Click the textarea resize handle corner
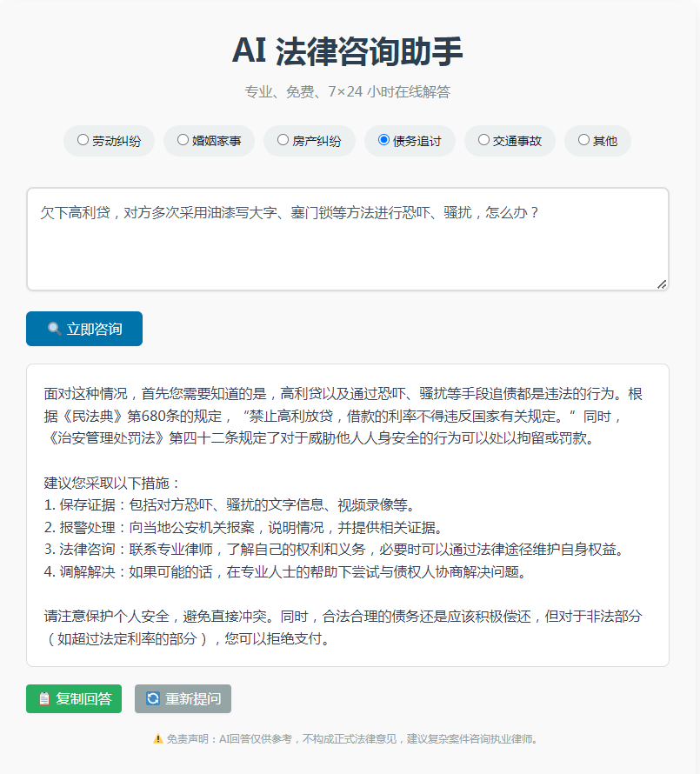Viewport: 700px width, 774px height. pos(662,284)
